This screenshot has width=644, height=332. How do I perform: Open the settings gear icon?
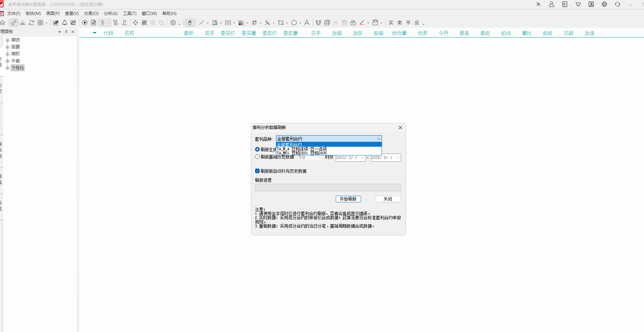click(173, 23)
